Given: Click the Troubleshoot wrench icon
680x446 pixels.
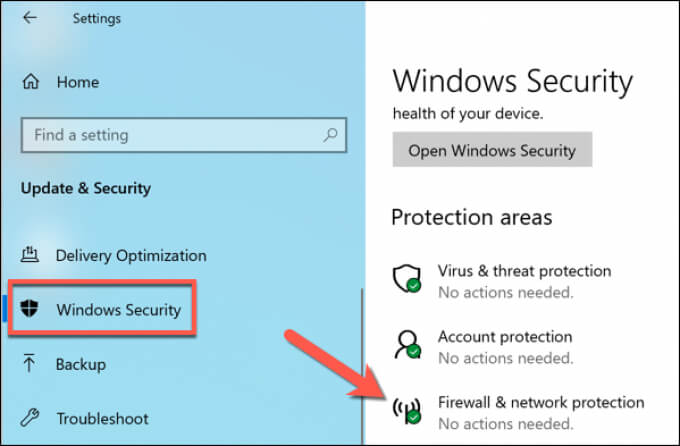Looking at the screenshot, I should [x=31, y=418].
